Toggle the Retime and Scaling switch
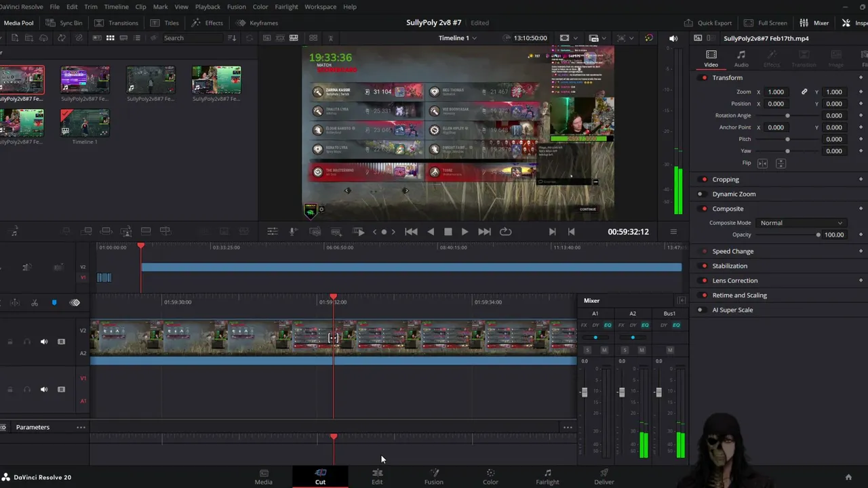 [x=704, y=296]
